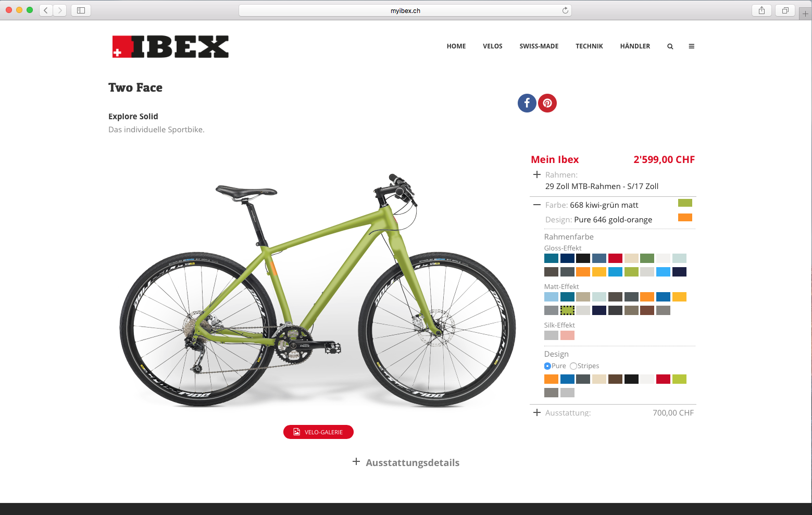Click the IBEX logo
The width and height of the screenshot is (812, 515).
pos(170,46)
